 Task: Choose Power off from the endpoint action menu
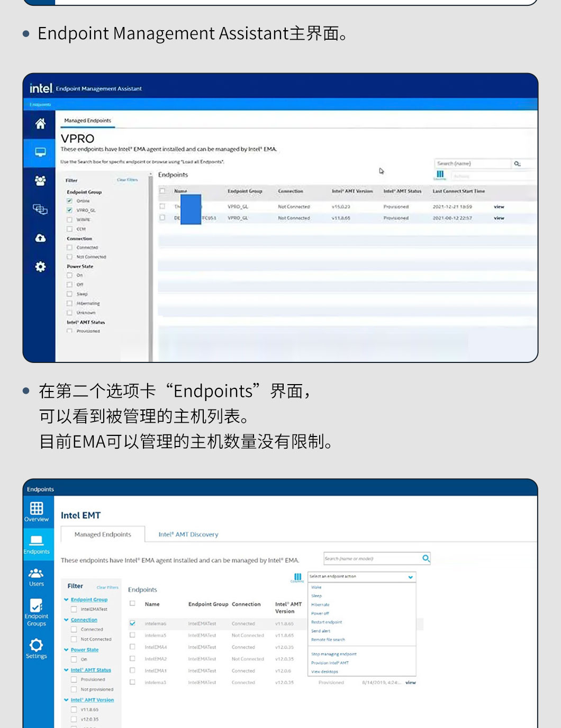(x=320, y=613)
